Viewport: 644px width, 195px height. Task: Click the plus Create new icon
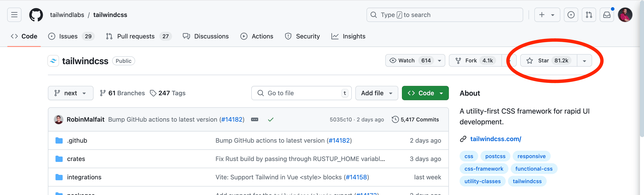pyautogui.click(x=542, y=15)
